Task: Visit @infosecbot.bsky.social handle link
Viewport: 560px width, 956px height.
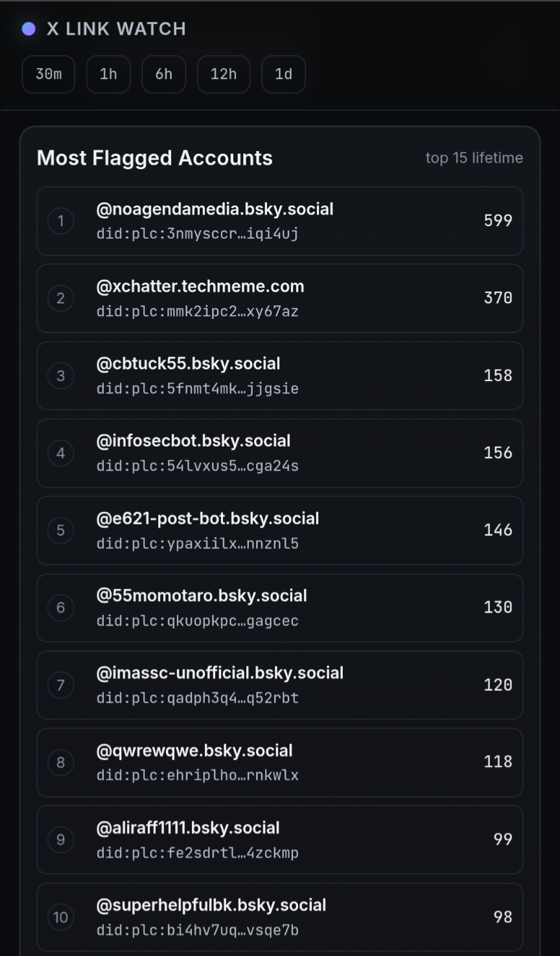Action: click(193, 441)
